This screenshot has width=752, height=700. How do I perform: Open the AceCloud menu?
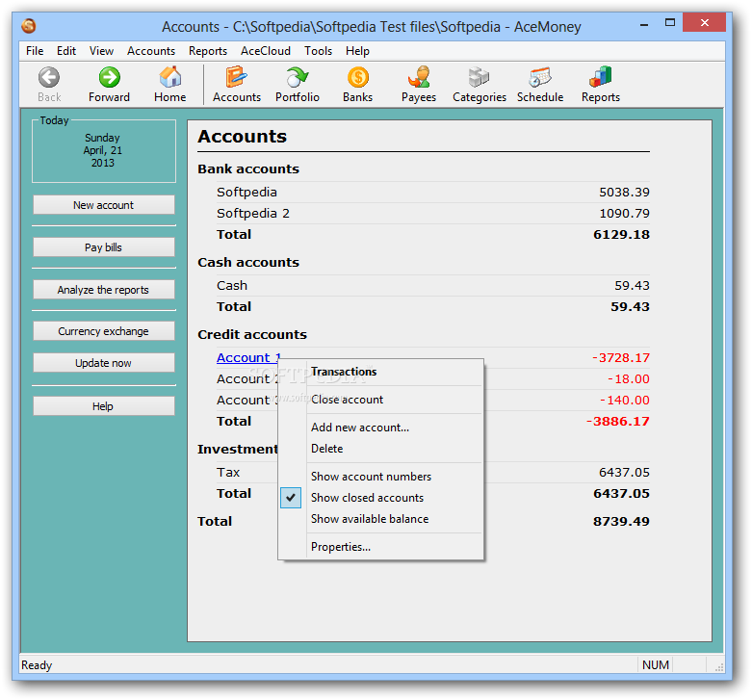pos(266,51)
